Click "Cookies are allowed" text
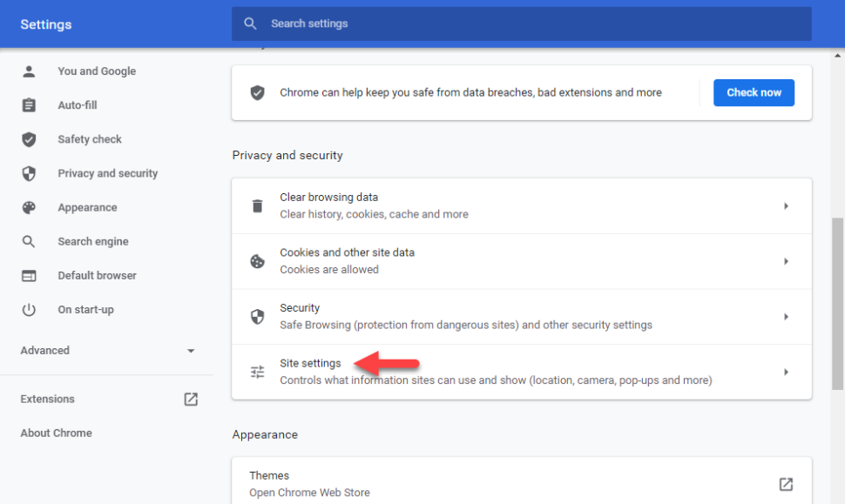The width and height of the screenshot is (845, 504). pos(328,269)
